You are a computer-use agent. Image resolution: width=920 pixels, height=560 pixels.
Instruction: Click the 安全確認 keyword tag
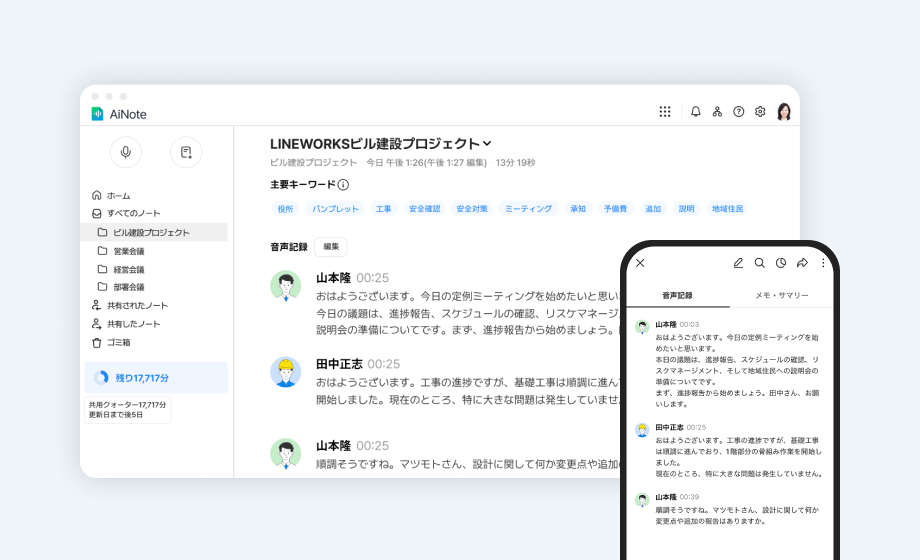(424, 209)
